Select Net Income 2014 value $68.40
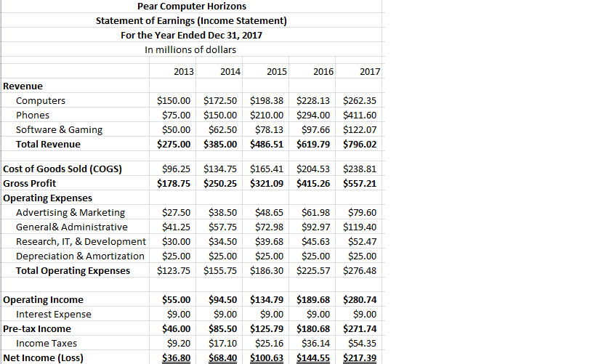 point(223,358)
